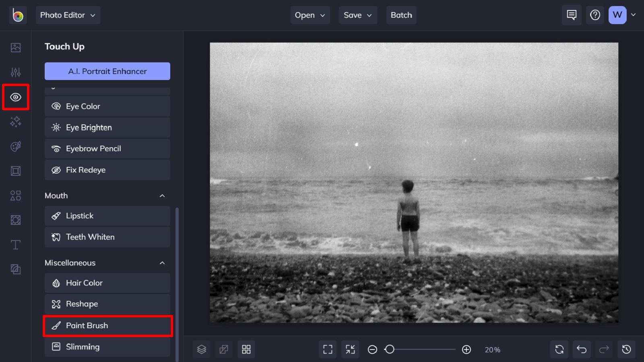Open the Artsy palette panel
Viewport: 644px width, 362px height.
15,146
